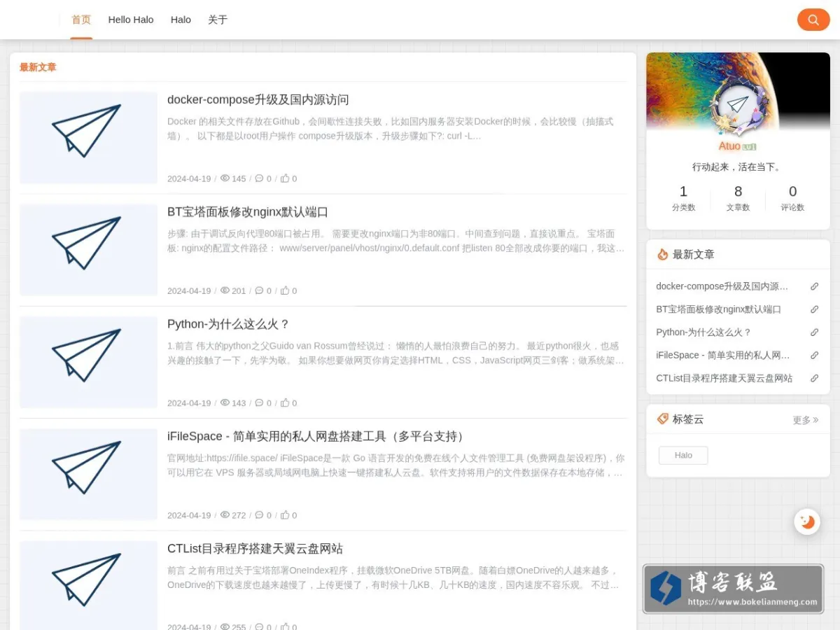Click the 最新文章 heading in main panel
This screenshot has height=630, width=840.
[x=38, y=67]
